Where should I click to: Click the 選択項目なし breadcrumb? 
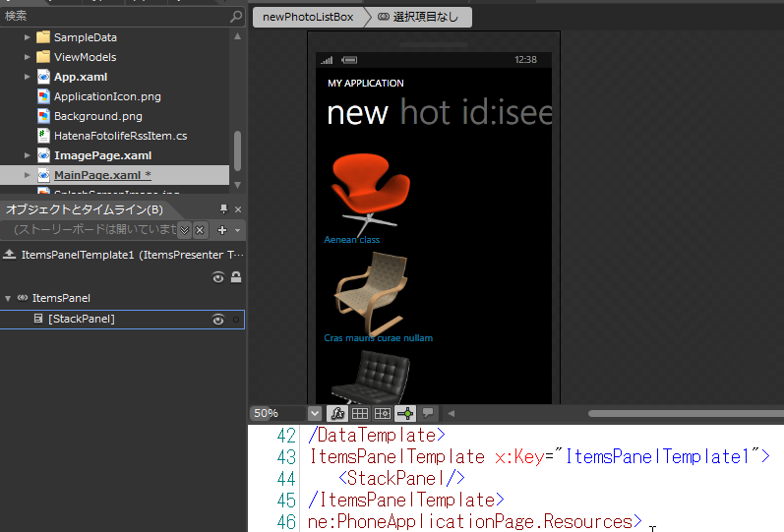419,17
